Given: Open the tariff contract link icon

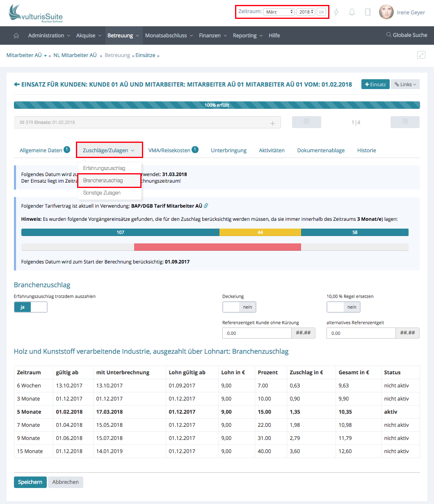Looking at the screenshot, I should (206, 206).
